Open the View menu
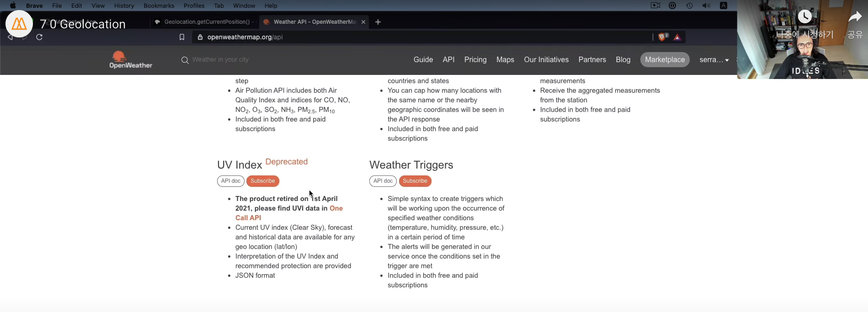 point(98,5)
